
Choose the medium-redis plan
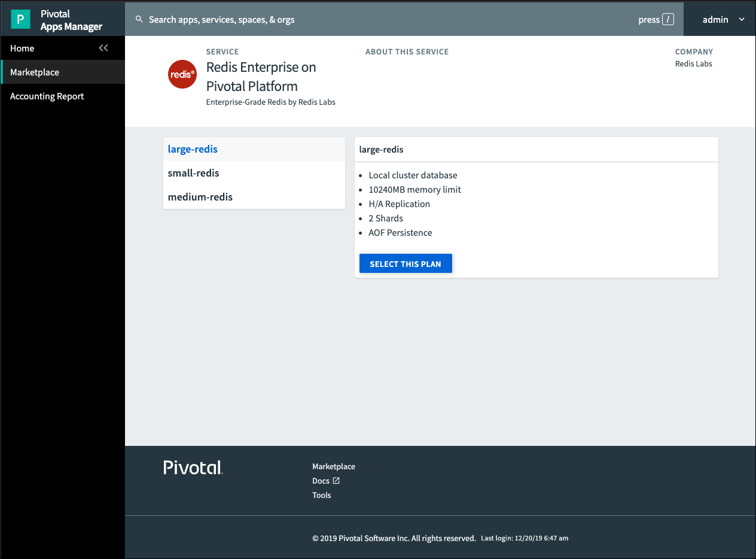coord(200,197)
